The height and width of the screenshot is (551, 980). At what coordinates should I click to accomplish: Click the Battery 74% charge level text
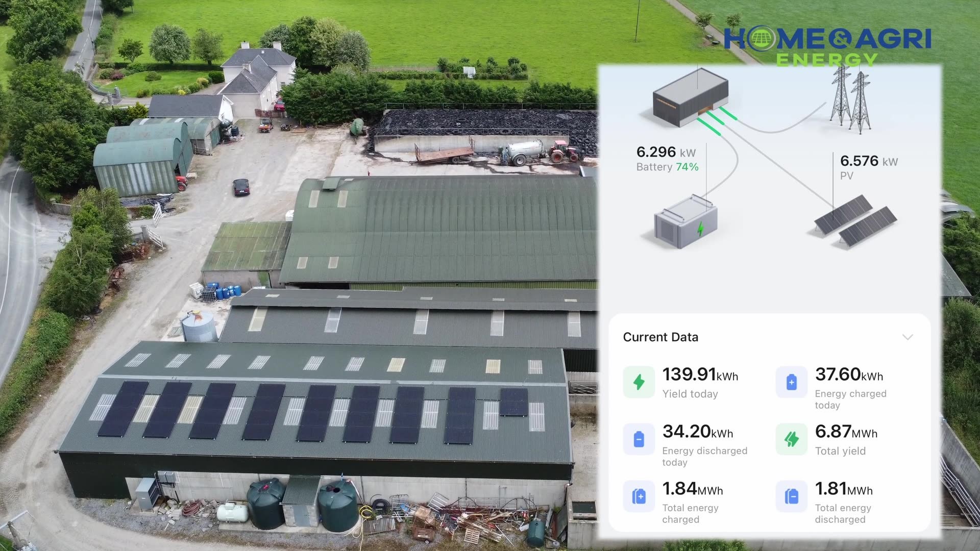click(x=667, y=167)
